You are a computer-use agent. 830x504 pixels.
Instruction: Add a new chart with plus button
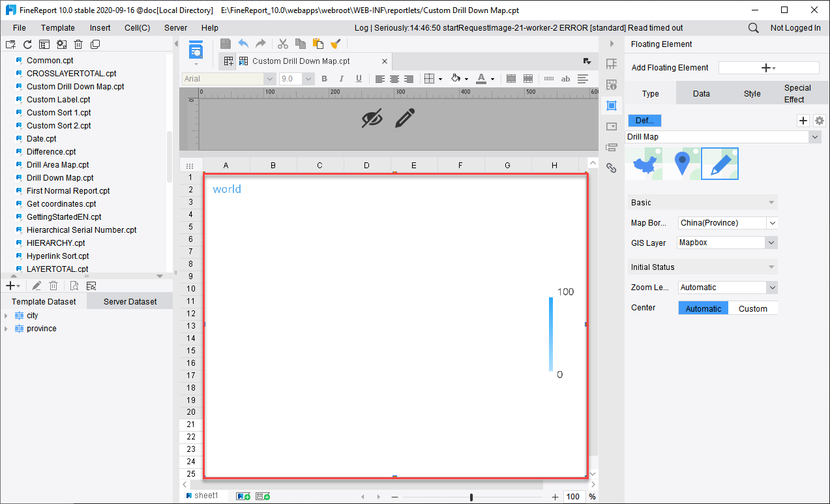tap(803, 121)
